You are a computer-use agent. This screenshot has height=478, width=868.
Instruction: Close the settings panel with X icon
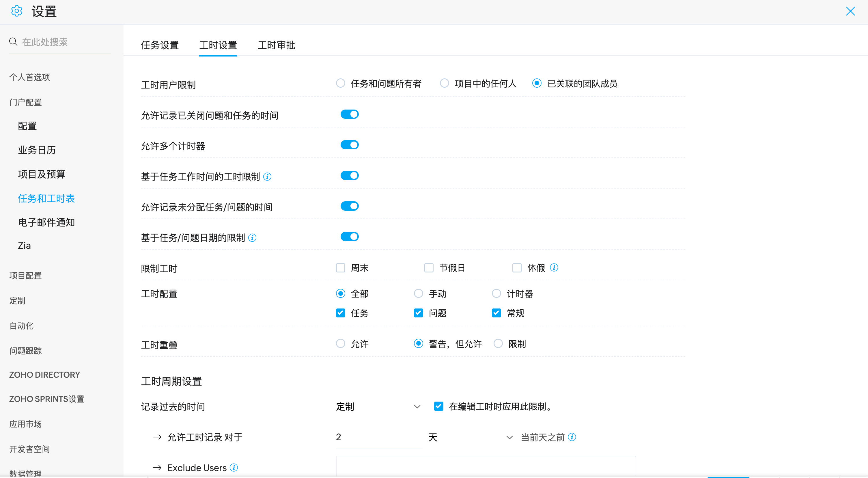click(850, 12)
